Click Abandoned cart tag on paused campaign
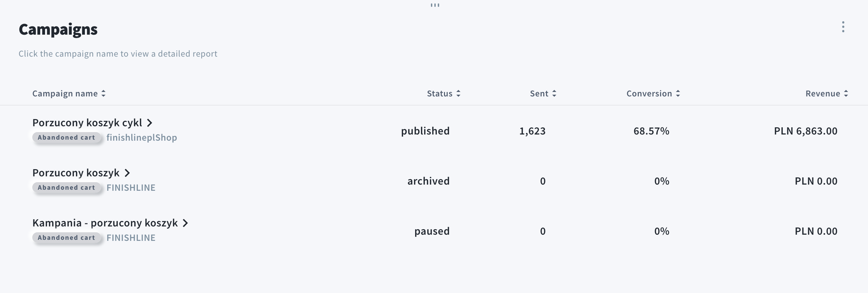Image resolution: width=868 pixels, height=293 pixels. point(66,238)
